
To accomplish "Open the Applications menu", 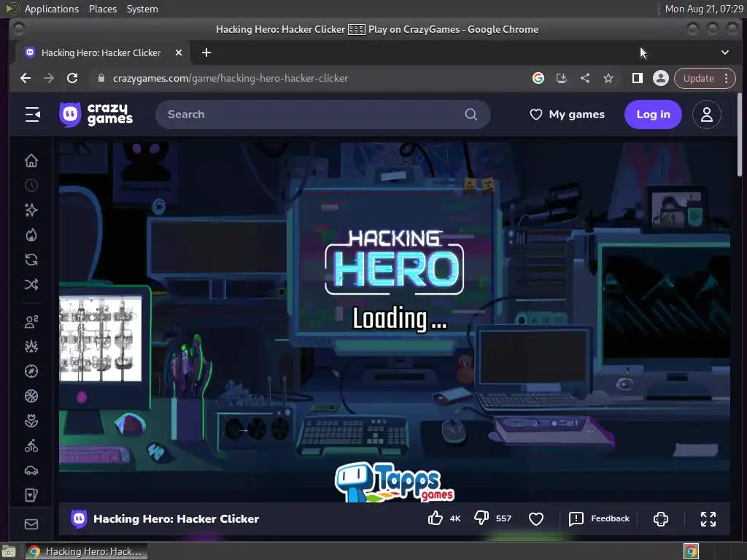I will [x=52, y=9].
